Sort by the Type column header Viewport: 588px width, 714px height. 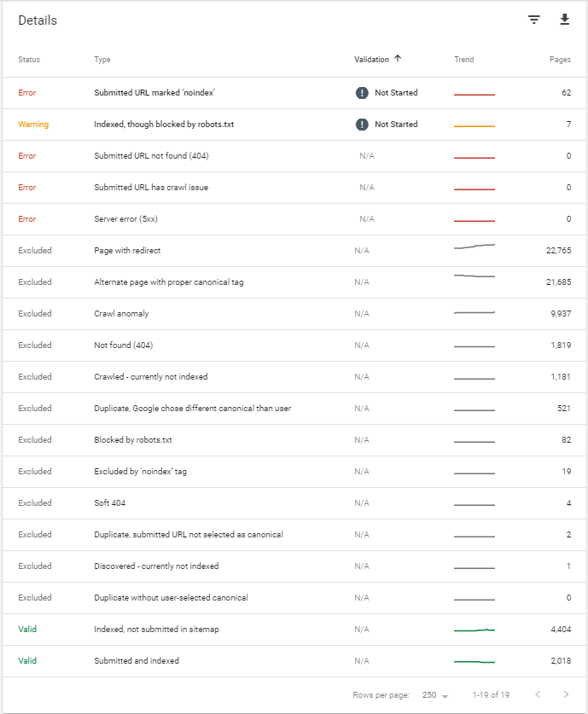pos(102,60)
